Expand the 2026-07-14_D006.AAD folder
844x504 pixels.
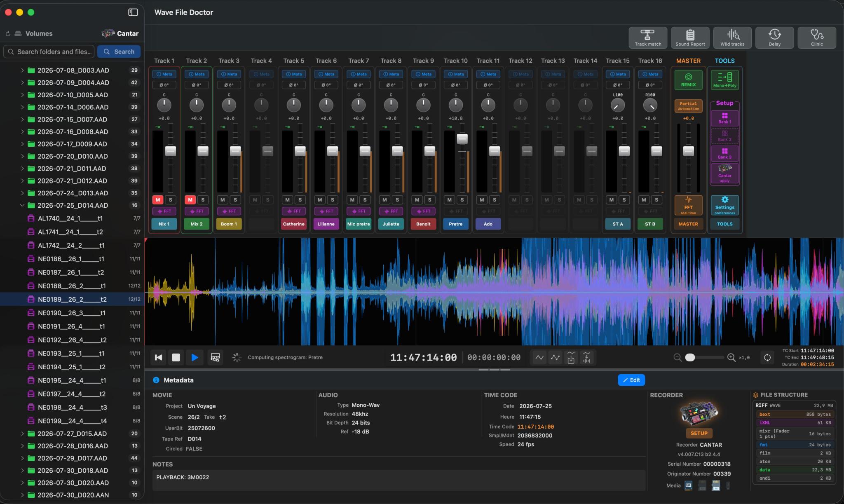22,107
